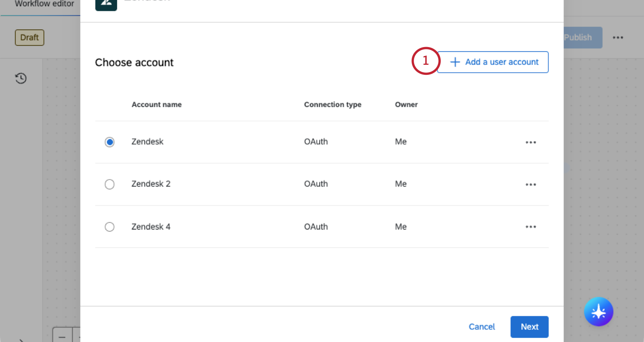The height and width of the screenshot is (342, 644).
Task: Open workflow revision history icon
Action: coord(21,78)
